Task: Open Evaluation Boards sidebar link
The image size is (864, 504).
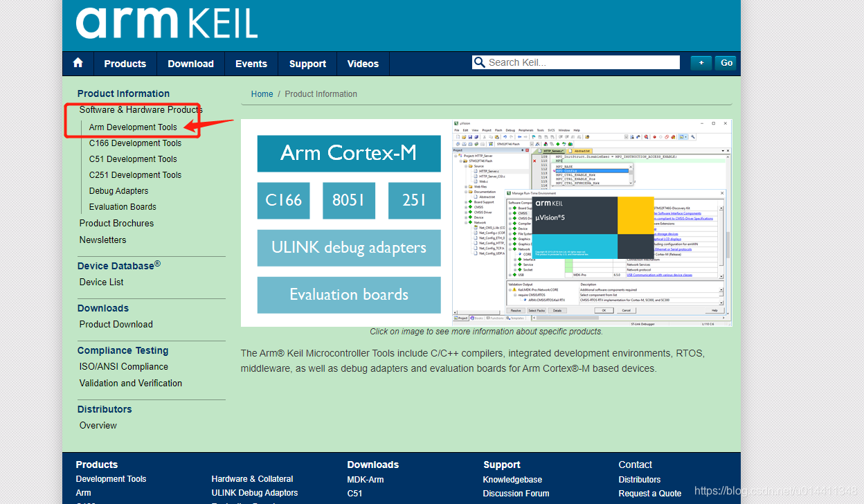Action: [x=123, y=207]
